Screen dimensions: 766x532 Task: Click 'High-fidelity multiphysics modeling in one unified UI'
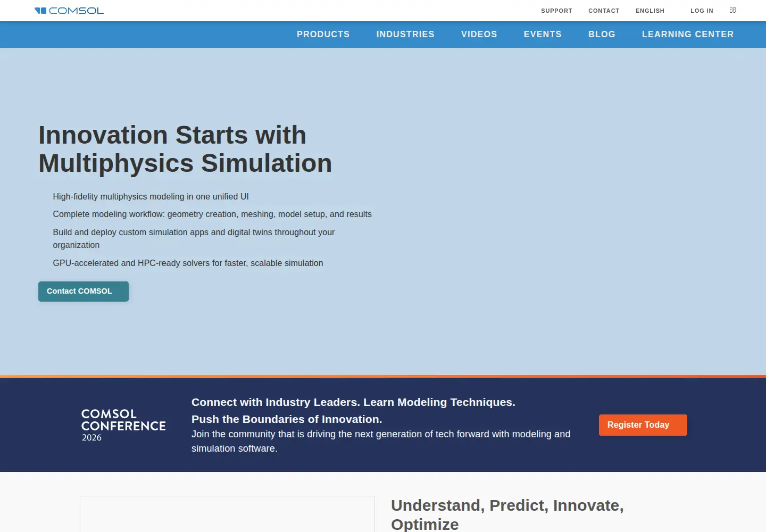pos(151,197)
